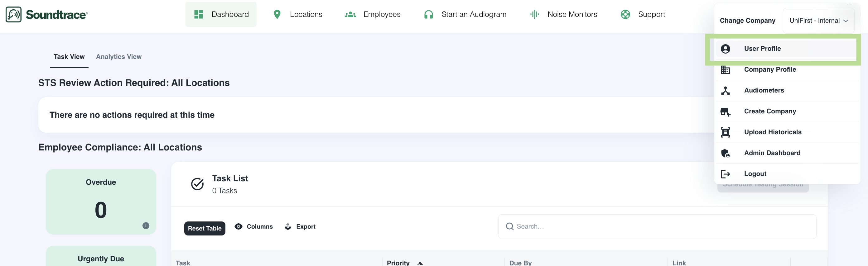
Task: Click the headphones Audiogram icon
Action: 429,14
